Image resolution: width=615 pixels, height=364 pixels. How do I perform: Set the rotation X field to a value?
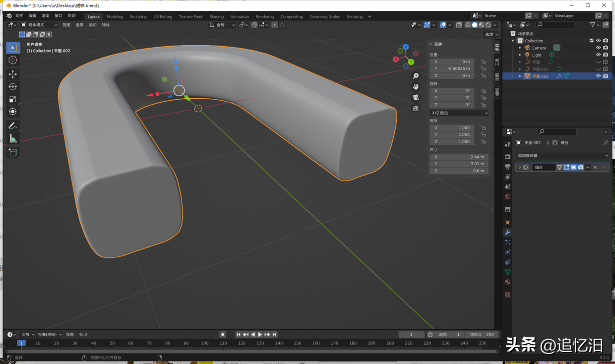[x=452, y=90]
